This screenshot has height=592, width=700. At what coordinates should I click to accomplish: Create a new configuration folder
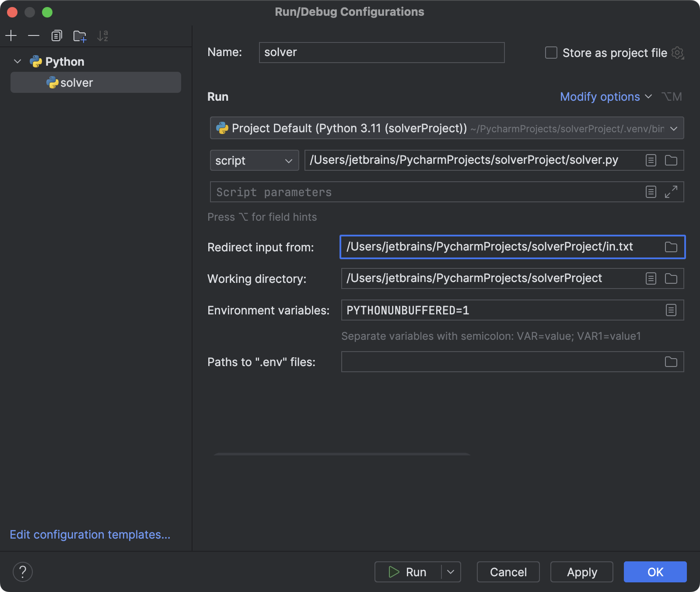point(80,36)
